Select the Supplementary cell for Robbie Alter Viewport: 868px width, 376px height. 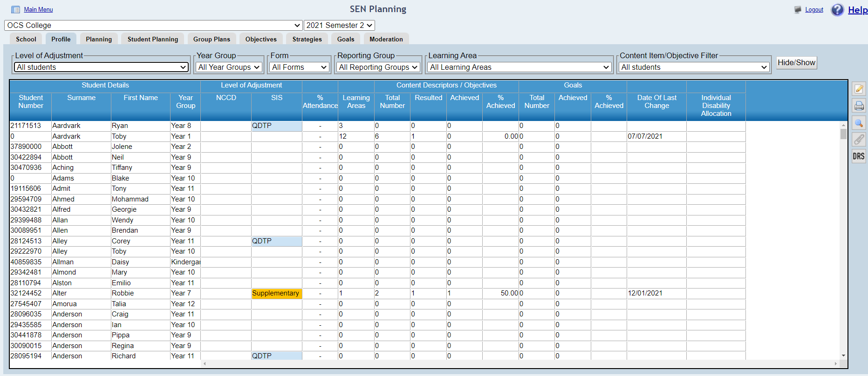pyautogui.click(x=276, y=294)
